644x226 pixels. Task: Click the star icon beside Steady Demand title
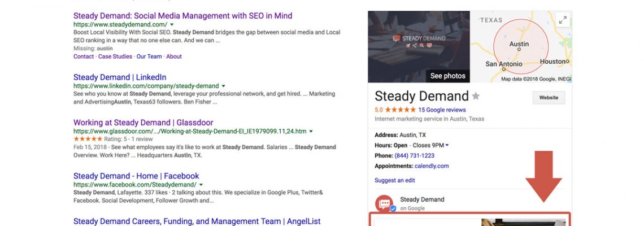[476, 95]
